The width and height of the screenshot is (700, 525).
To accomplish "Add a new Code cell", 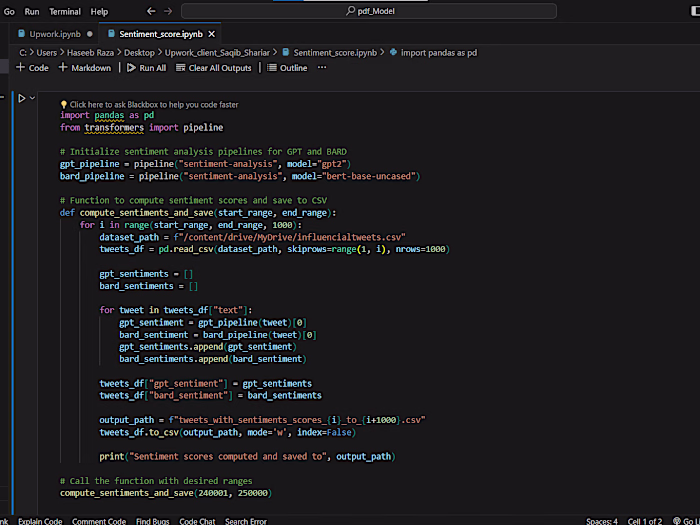I will [x=32, y=68].
